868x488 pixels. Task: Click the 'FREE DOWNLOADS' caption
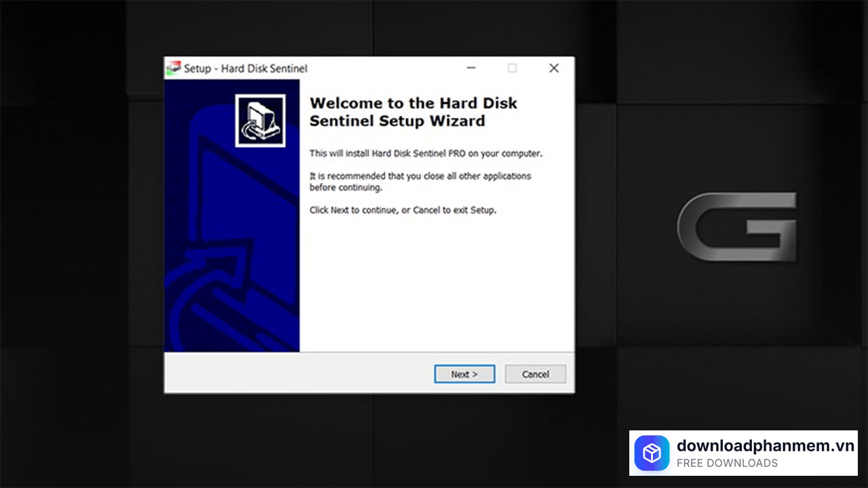pyautogui.click(x=727, y=464)
